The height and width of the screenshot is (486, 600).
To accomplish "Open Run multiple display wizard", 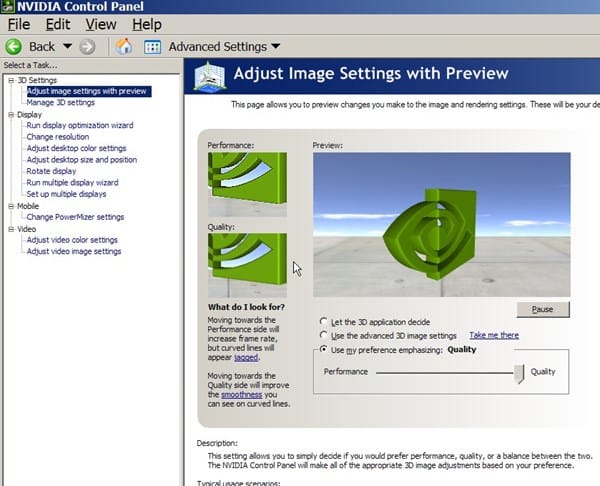I will tap(72, 183).
